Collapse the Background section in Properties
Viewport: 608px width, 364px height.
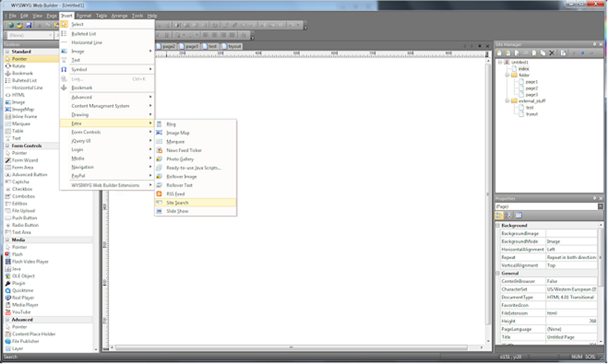coord(498,225)
